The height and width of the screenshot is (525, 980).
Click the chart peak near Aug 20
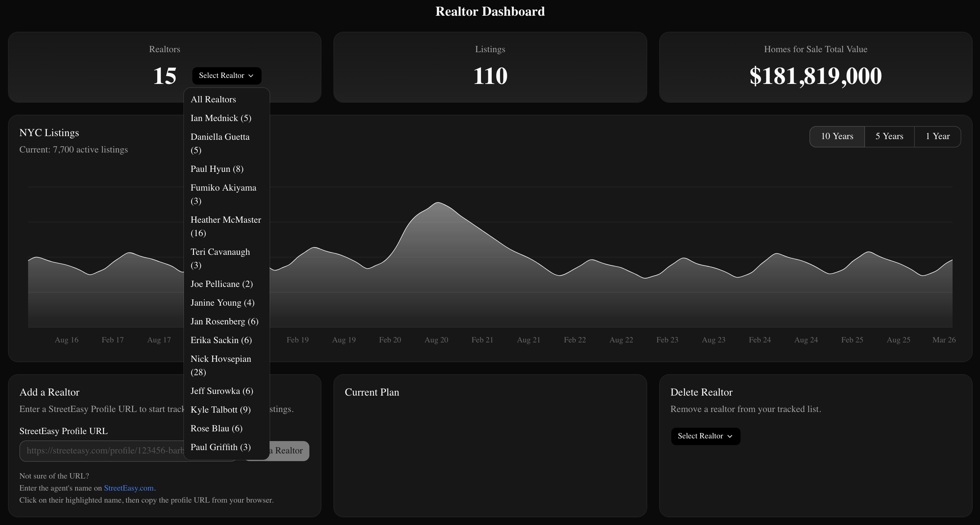click(438, 203)
